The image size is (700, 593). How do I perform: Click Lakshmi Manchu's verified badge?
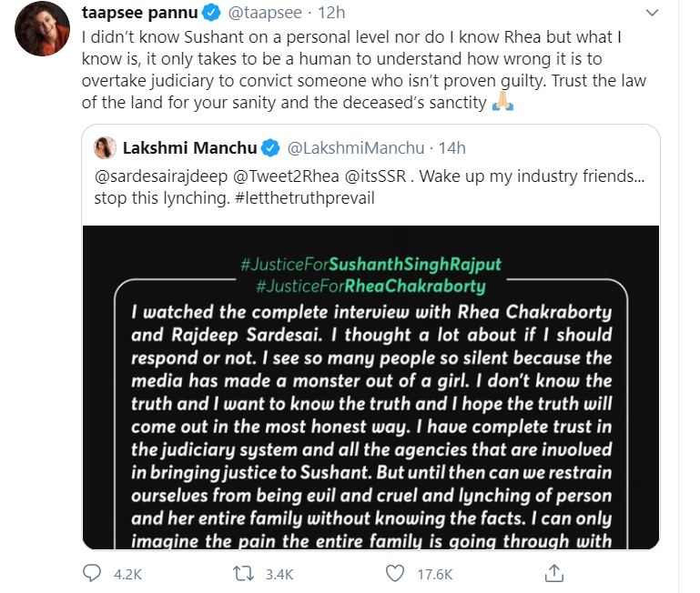tap(270, 148)
